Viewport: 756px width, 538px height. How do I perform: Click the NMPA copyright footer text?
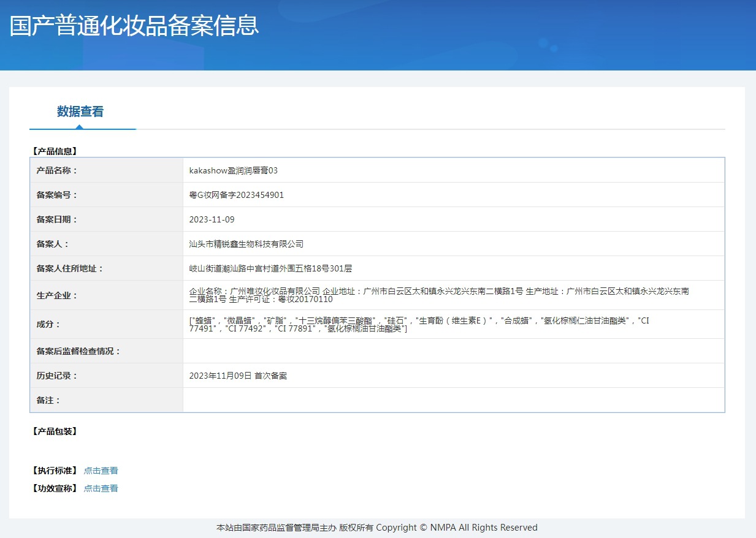click(377, 528)
